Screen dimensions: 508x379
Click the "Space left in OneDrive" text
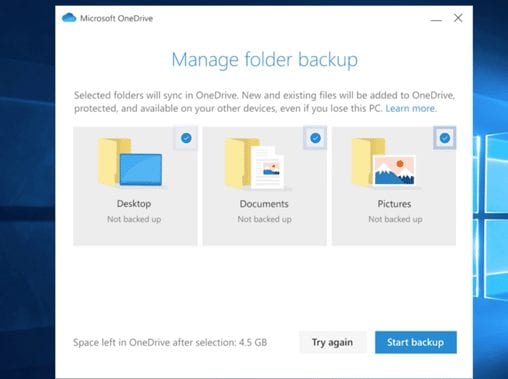[x=170, y=342]
